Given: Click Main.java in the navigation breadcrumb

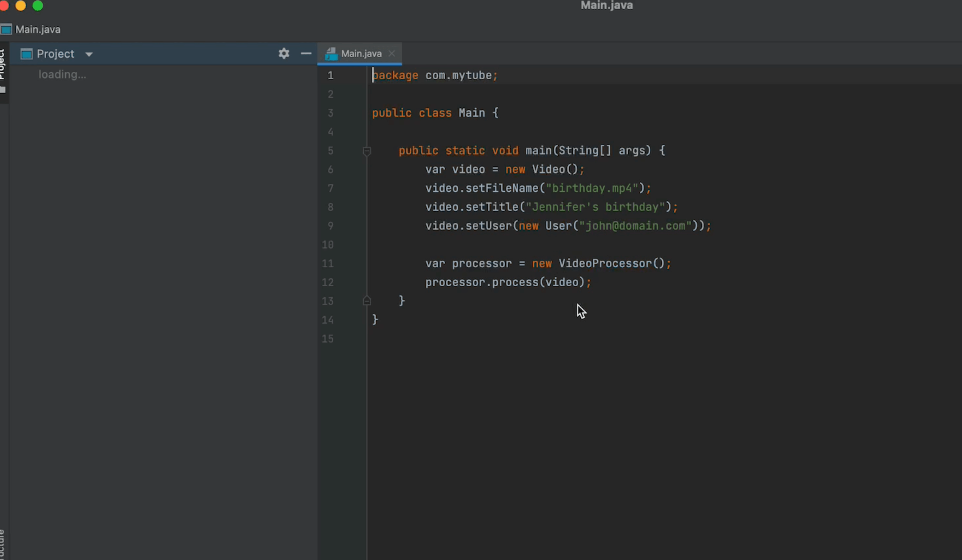Looking at the screenshot, I should click(x=38, y=29).
